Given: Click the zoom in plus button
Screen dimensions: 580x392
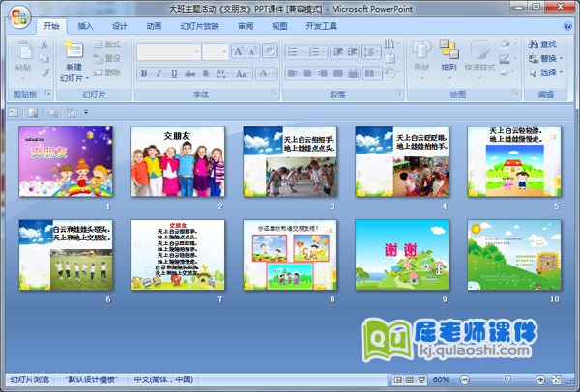Looking at the screenshot, I should click(540, 379).
